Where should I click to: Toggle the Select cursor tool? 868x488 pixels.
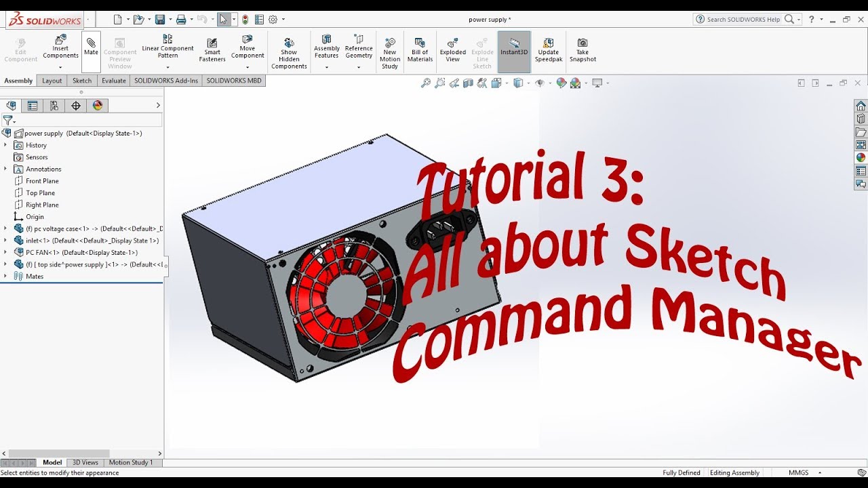[224, 20]
